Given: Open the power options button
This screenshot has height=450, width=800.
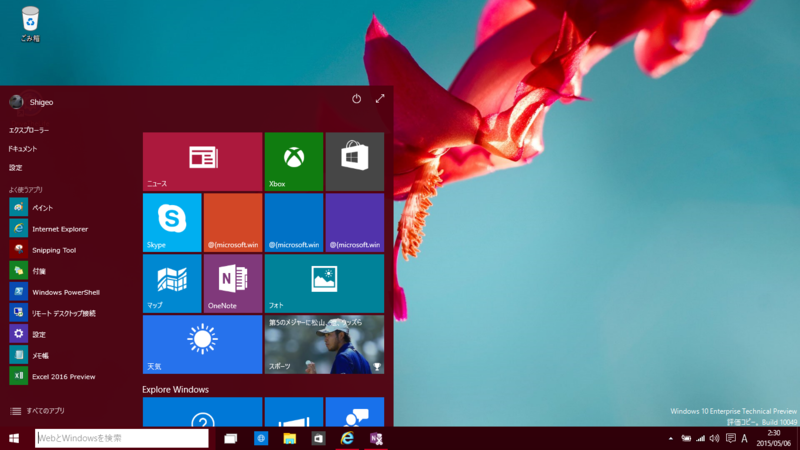Looking at the screenshot, I should coord(357,98).
